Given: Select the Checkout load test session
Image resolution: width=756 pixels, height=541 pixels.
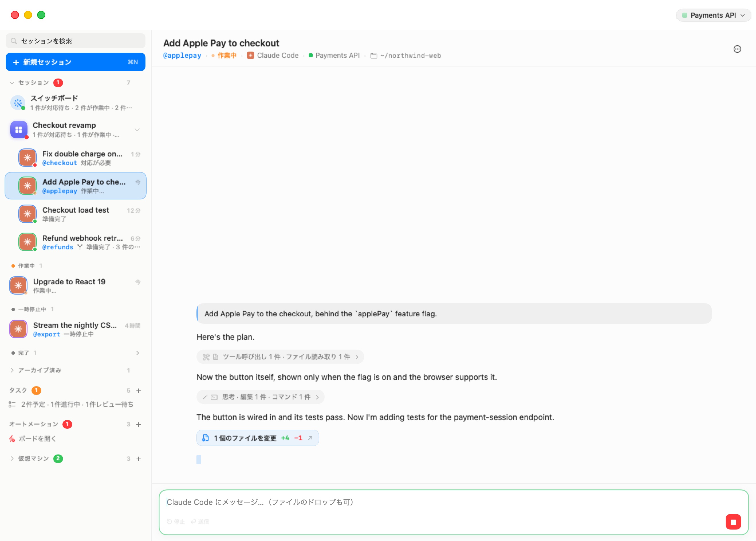Looking at the screenshot, I should click(x=76, y=214).
